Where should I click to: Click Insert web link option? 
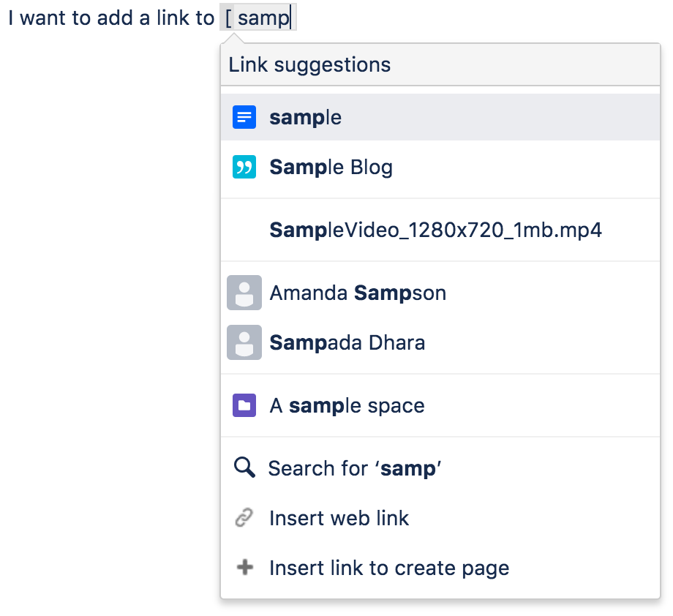(x=440, y=518)
